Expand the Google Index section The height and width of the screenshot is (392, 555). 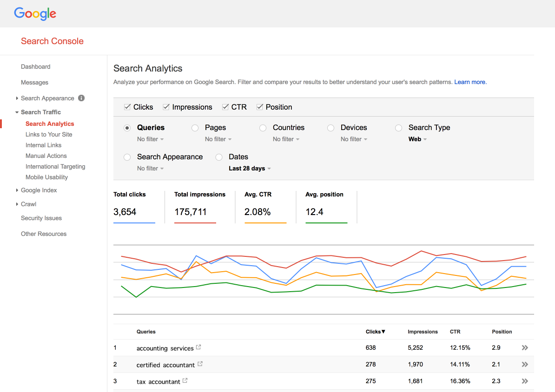[39, 190]
